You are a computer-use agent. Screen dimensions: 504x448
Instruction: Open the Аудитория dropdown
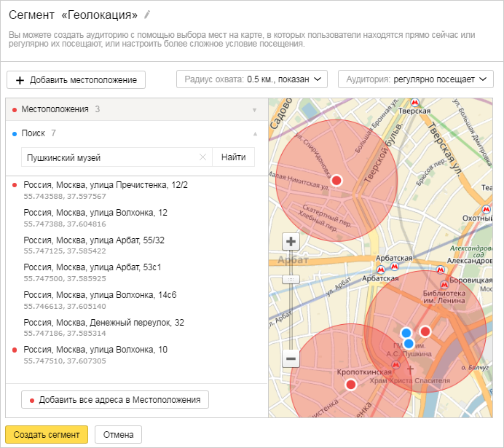pos(415,79)
